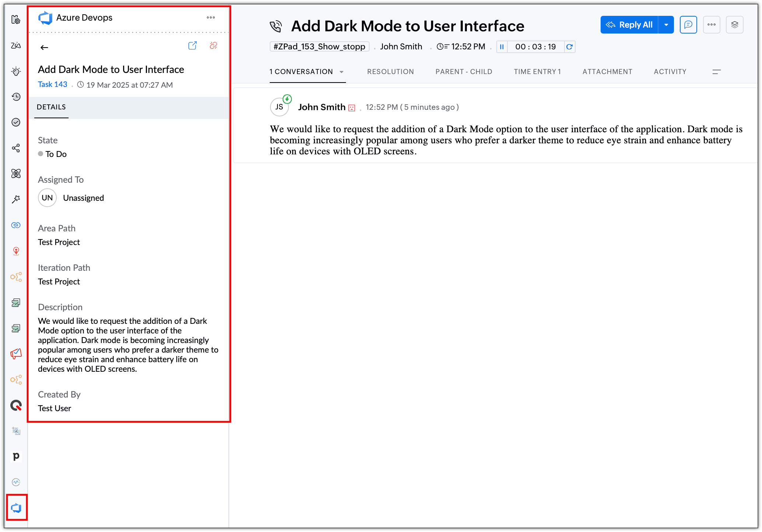762x532 pixels.
Task: Click the Reply All button
Action: click(629, 25)
